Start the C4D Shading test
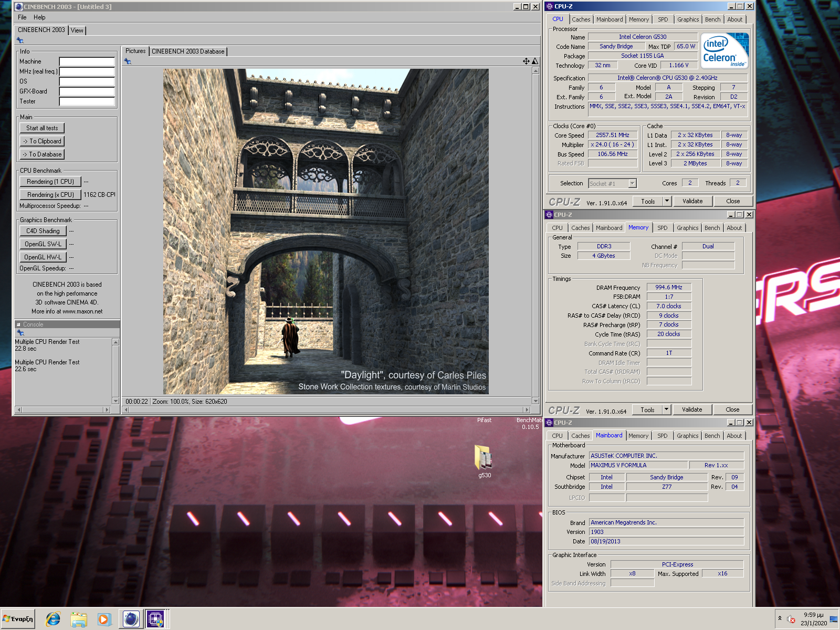Image resolution: width=840 pixels, height=630 pixels. (43, 231)
